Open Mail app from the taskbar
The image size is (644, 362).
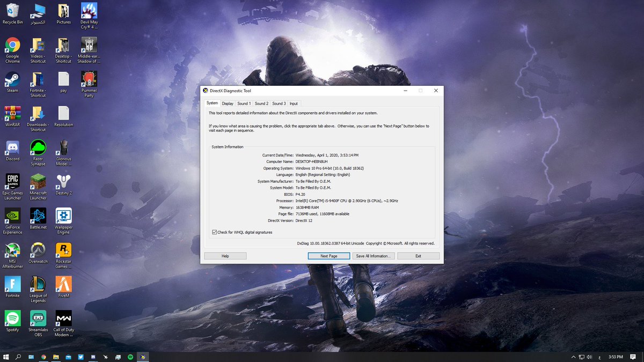(x=68, y=357)
